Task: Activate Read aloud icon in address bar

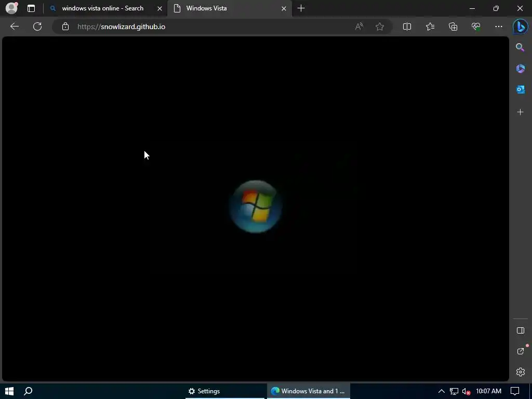Action: click(359, 26)
